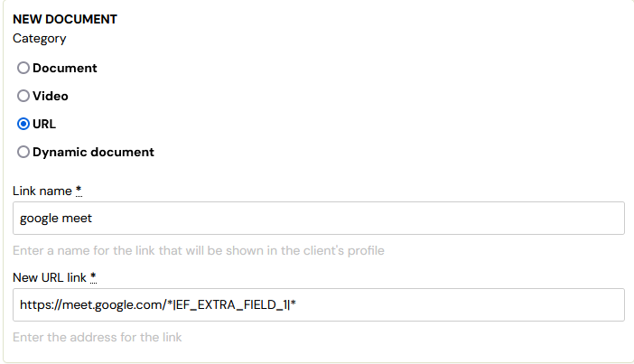The height and width of the screenshot is (364, 634).
Task: Click the bold 'URL' label text
Action: [44, 124]
